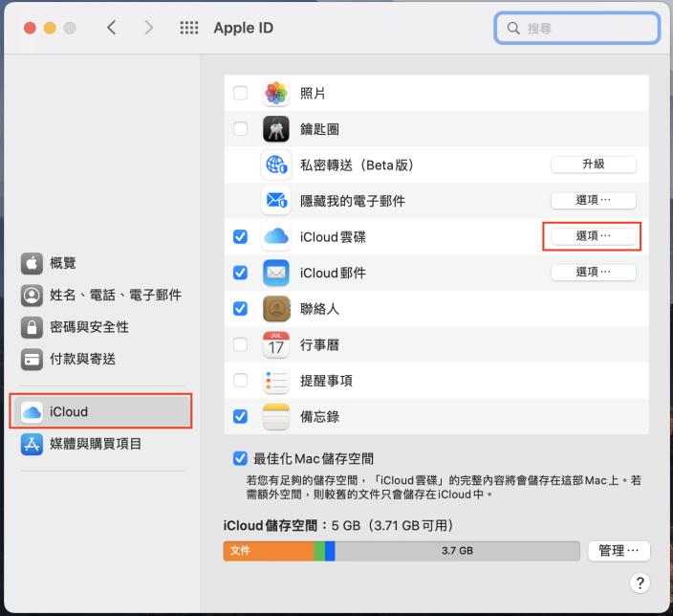Open 姓名、電話、電子郵件 section
Image resolution: width=673 pixels, height=616 pixels.
(101, 296)
